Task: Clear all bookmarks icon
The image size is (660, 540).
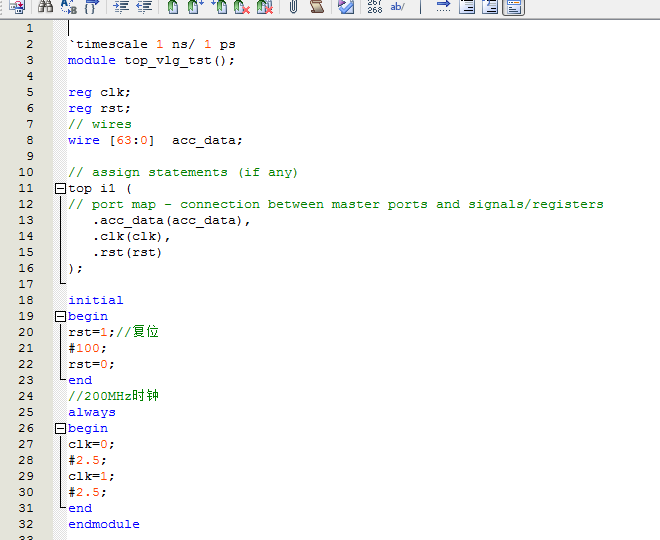Action: pyautogui.click(x=265, y=6)
